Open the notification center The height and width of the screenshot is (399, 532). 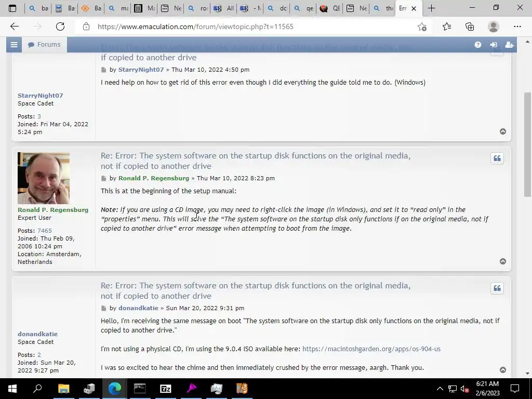coord(515,389)
